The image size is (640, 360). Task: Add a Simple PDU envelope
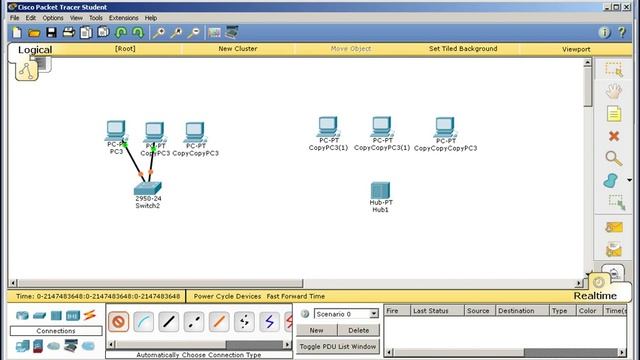[x=614, y=227]
